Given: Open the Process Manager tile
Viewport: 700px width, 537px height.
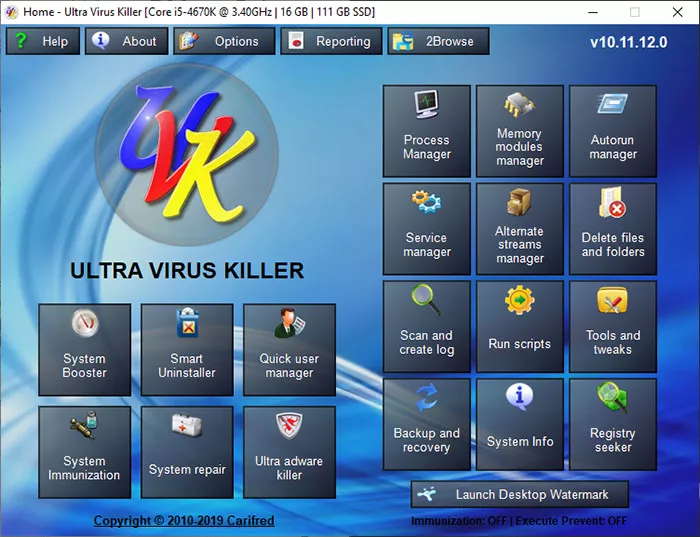Looking at the screenshot, I should pos(427,131).
